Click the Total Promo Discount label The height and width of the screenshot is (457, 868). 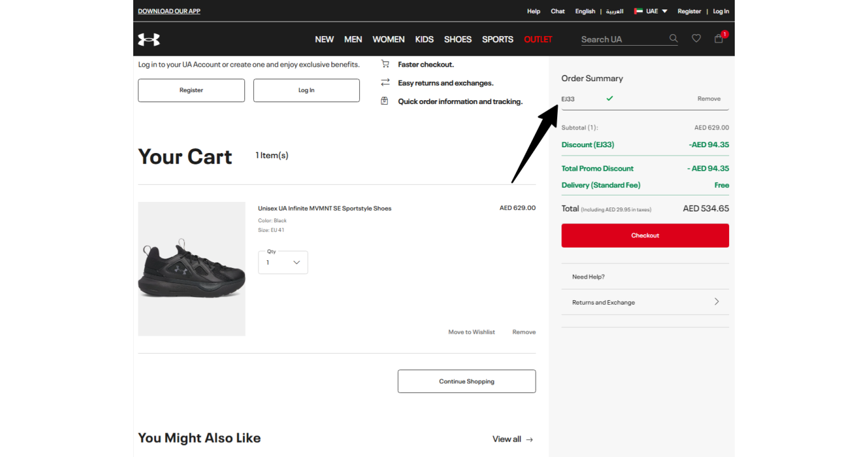(598, 168)
